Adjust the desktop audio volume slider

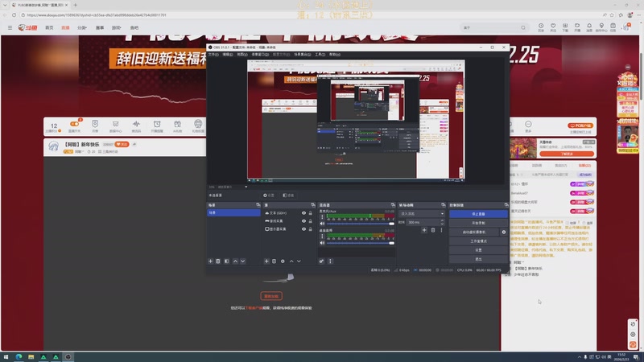361,243
